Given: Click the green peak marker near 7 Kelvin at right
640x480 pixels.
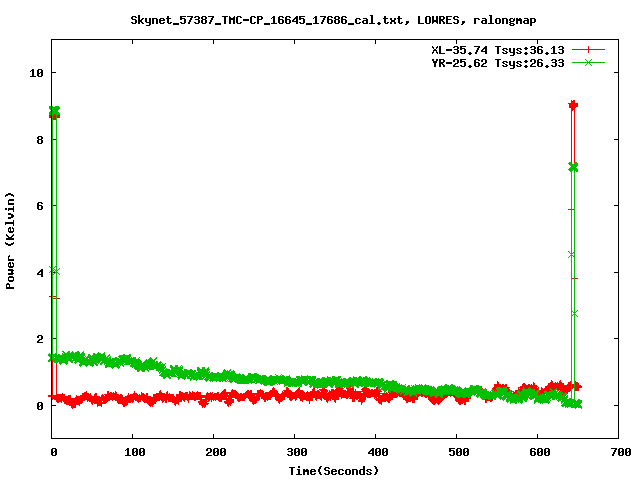Looking at the screenshot, I should pos(573,167).
